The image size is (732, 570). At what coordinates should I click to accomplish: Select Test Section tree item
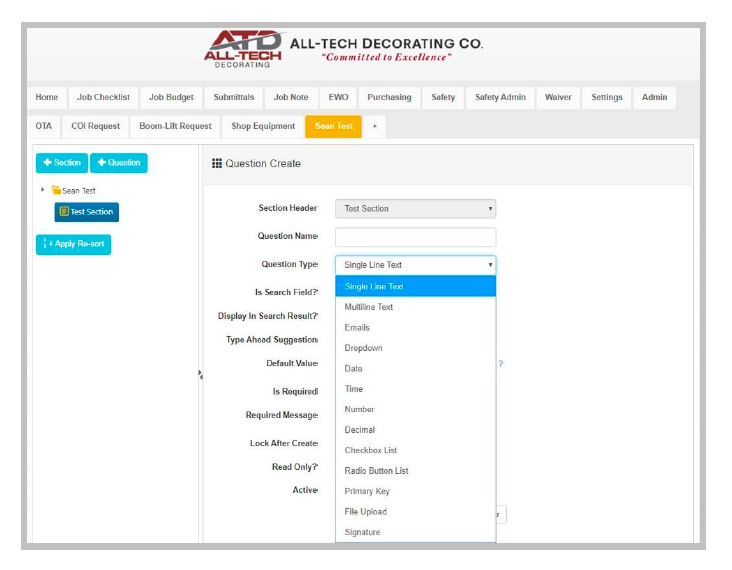point(86,212)
